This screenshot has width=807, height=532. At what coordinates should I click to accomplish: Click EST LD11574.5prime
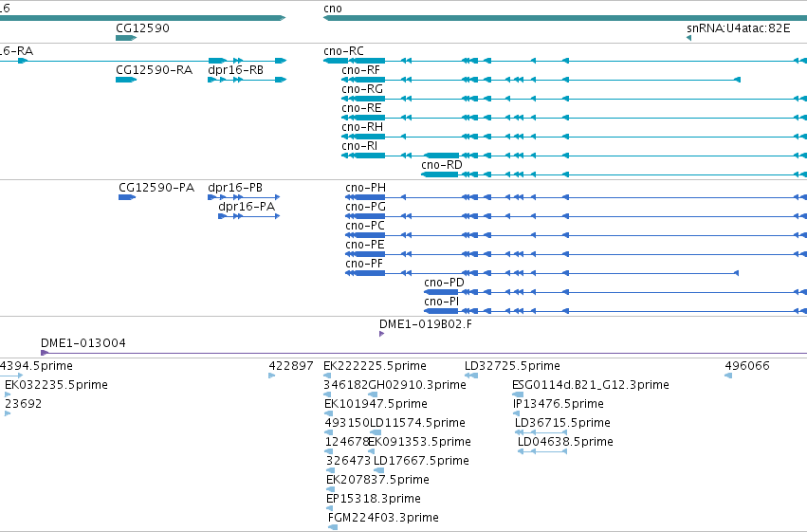pos(417,423)
